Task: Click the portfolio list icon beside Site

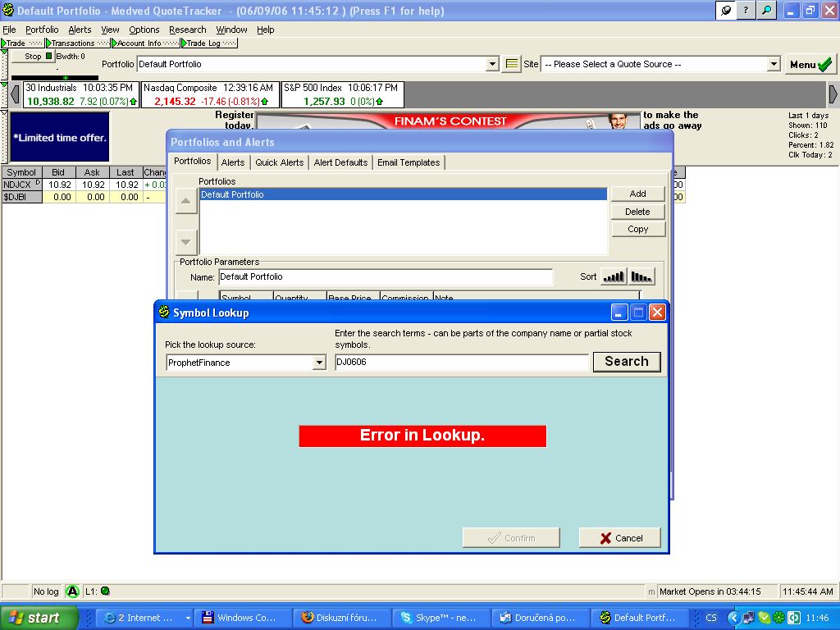Action: [512, 64]
